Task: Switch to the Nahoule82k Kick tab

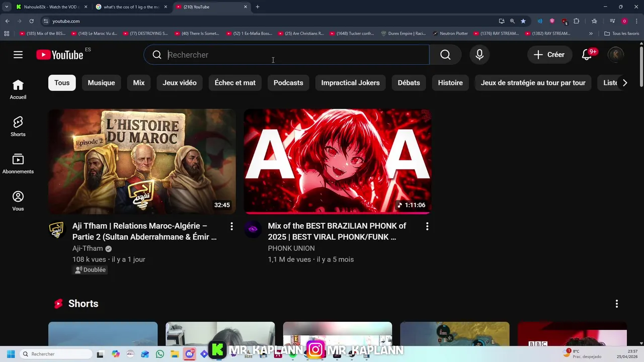Action: click(51, 7)
